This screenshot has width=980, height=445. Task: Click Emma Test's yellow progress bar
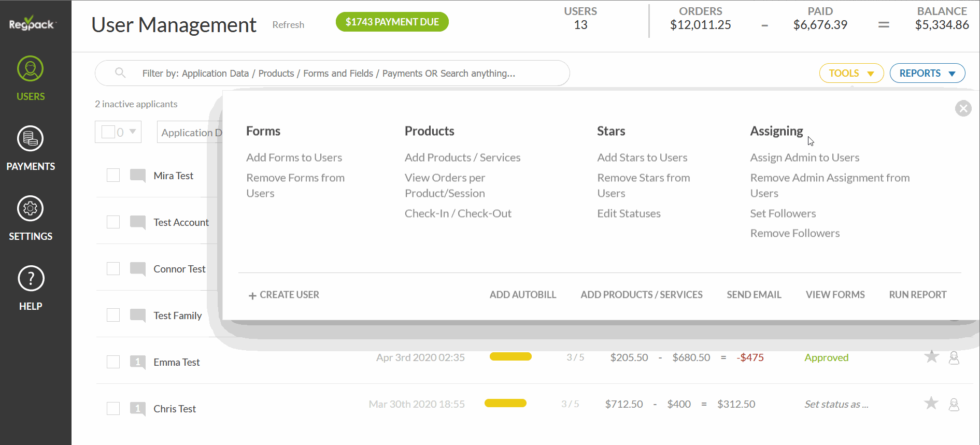point(510,356)
